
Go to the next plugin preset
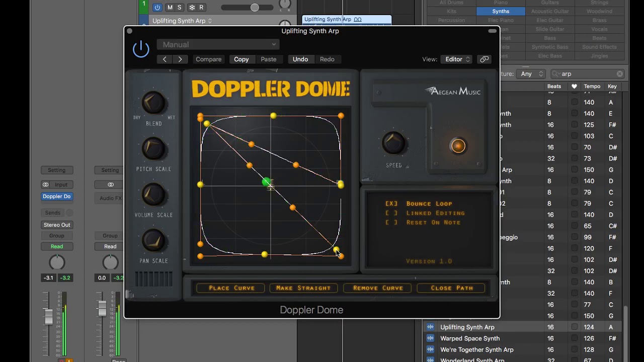(x=180, y=59)
